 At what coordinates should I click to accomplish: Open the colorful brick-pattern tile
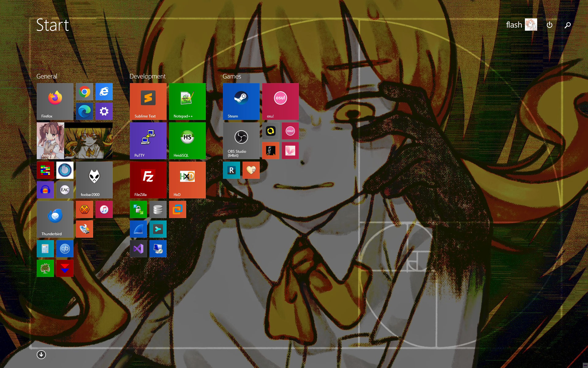[45, 170]
